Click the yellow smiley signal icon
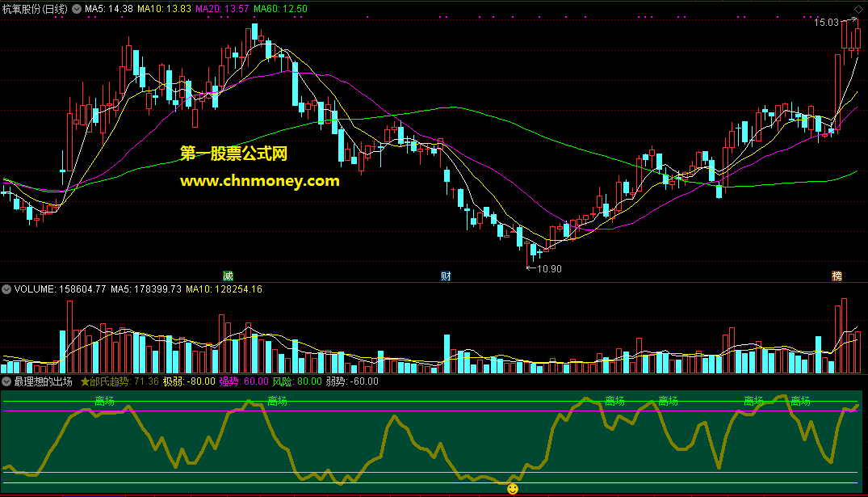This screenshot has width=868, height=497. (513, 489)
